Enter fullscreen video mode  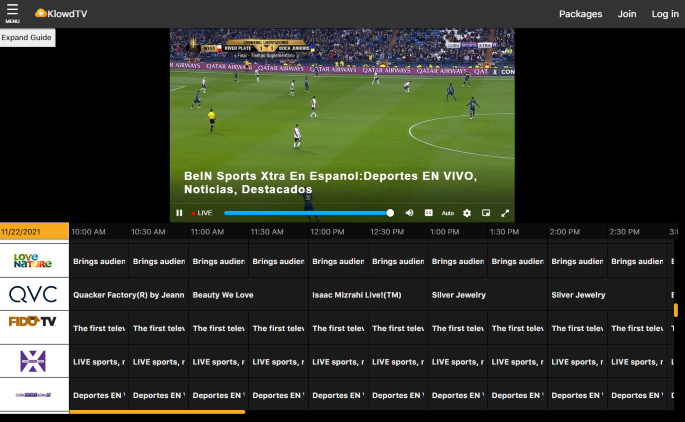504,213
